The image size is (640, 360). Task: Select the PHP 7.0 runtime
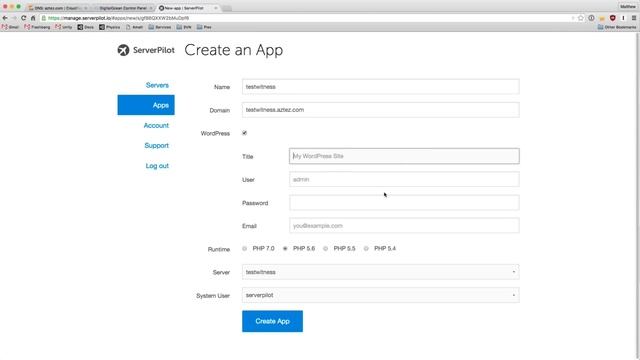(x=244, y=248)
